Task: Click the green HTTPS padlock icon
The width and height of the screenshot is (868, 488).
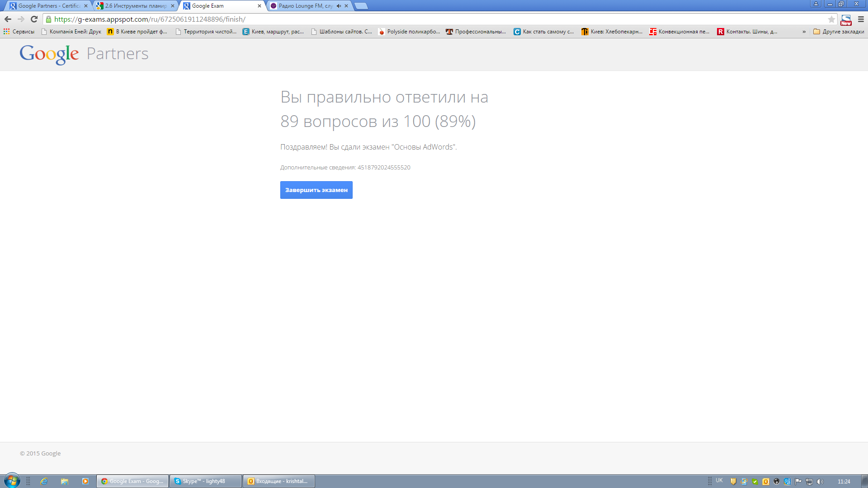Action: pos(49,19)
